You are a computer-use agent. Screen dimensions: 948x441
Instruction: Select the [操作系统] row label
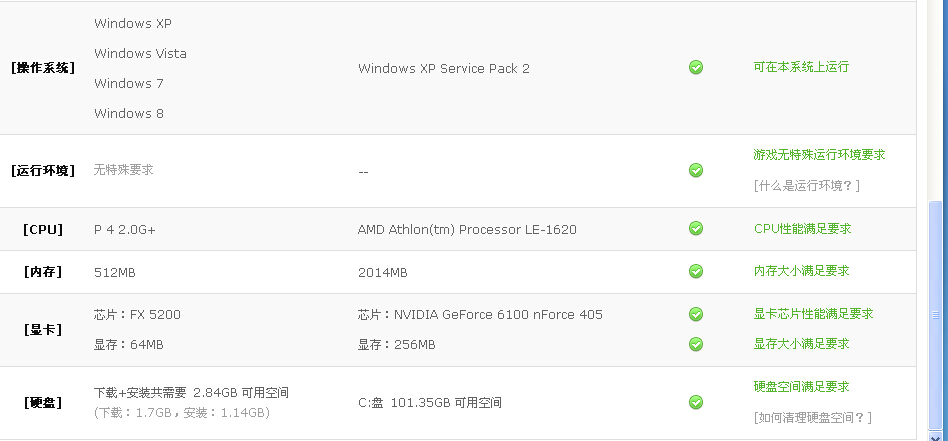click(43, 68)
